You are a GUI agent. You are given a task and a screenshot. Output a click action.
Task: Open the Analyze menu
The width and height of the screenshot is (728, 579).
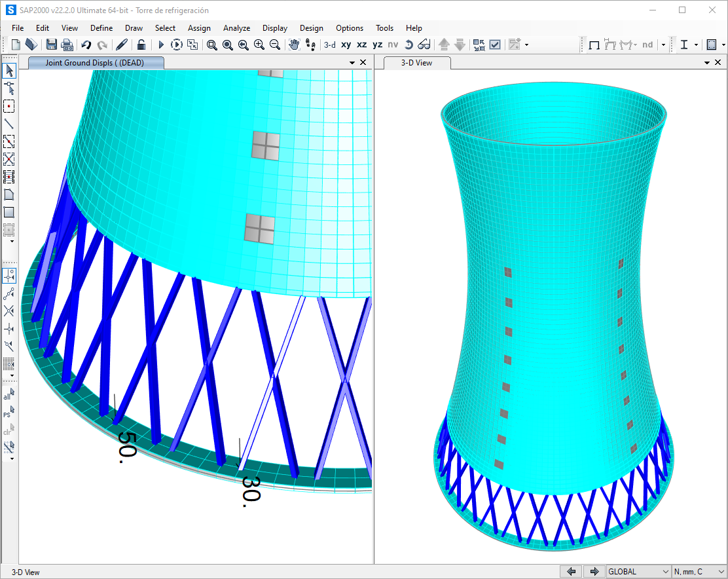pos(236,28)
